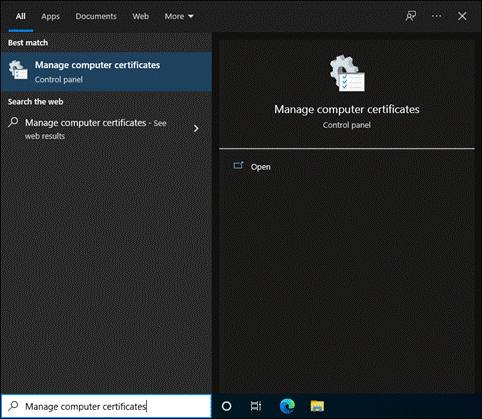Open the three-dot options menu
Screen dimensions: 482x419
point(436,16)
